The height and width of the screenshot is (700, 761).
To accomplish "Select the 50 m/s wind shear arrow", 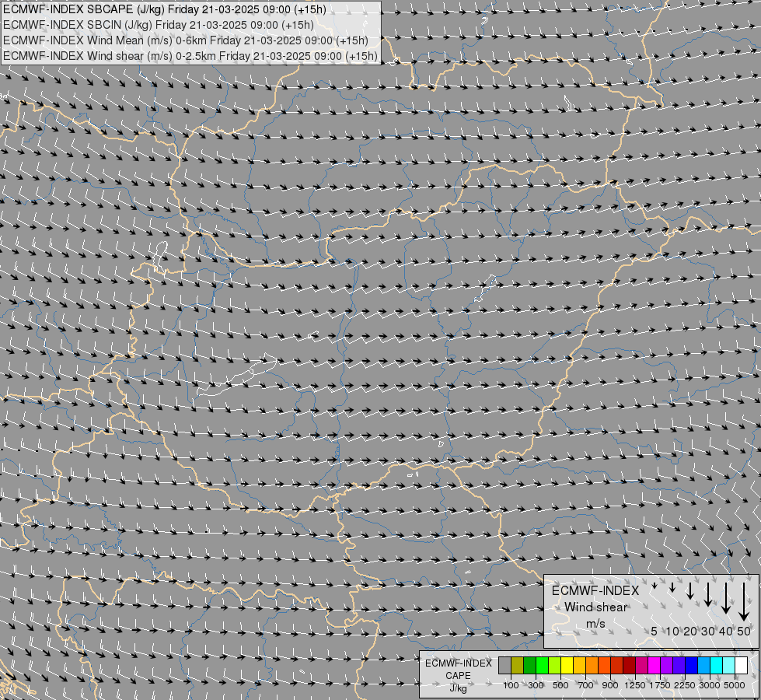I will click(744, 601).
